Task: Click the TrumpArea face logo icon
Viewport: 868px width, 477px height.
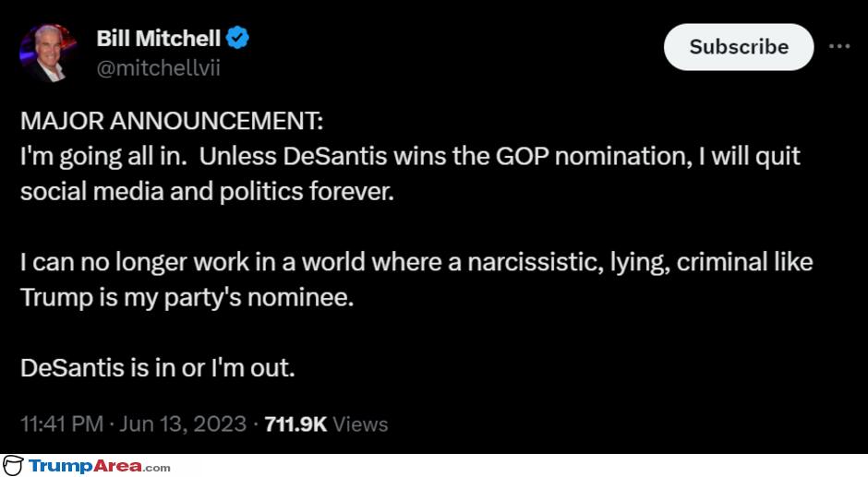Action: pyautogui.click(x=13, y=466)
